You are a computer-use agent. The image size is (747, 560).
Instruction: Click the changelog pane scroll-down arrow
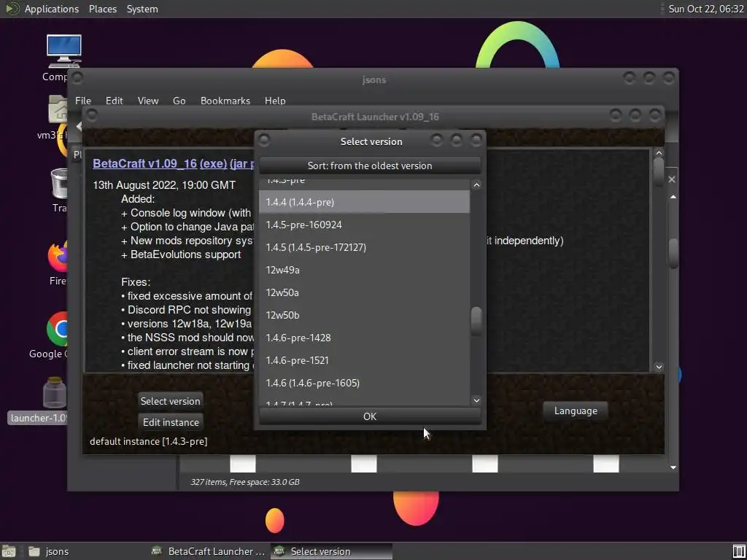(659, 367)
